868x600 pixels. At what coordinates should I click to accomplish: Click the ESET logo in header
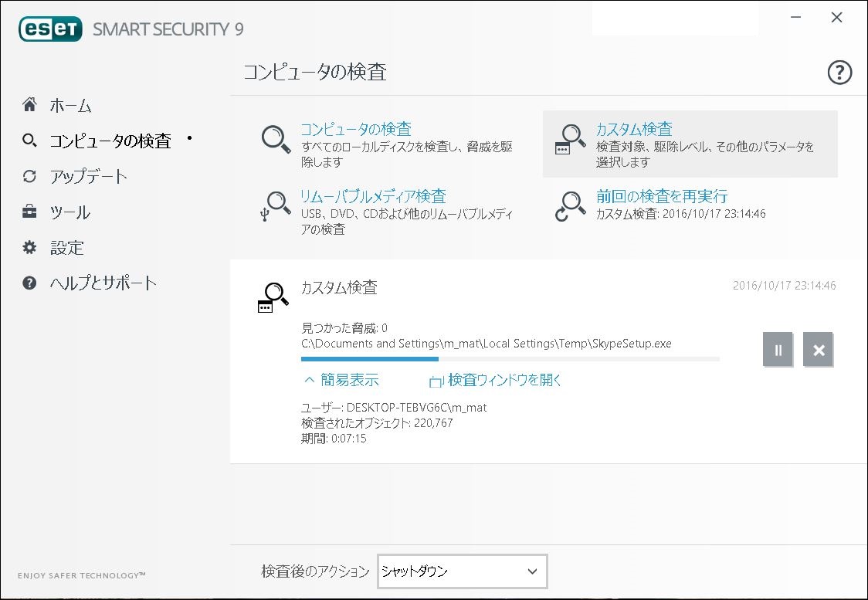click(50, 29)
